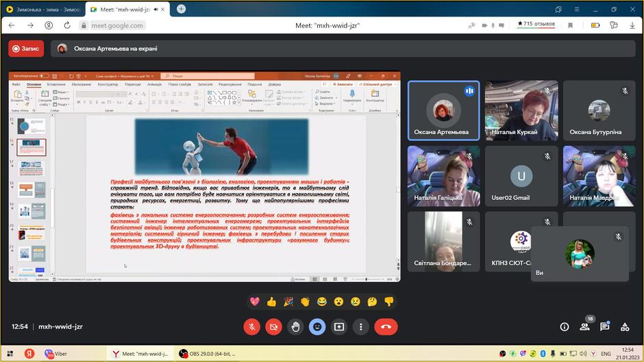This screenshot has height=362, width=644.
Task: Change ENG input language in tray
Action: tap(606, 353)
